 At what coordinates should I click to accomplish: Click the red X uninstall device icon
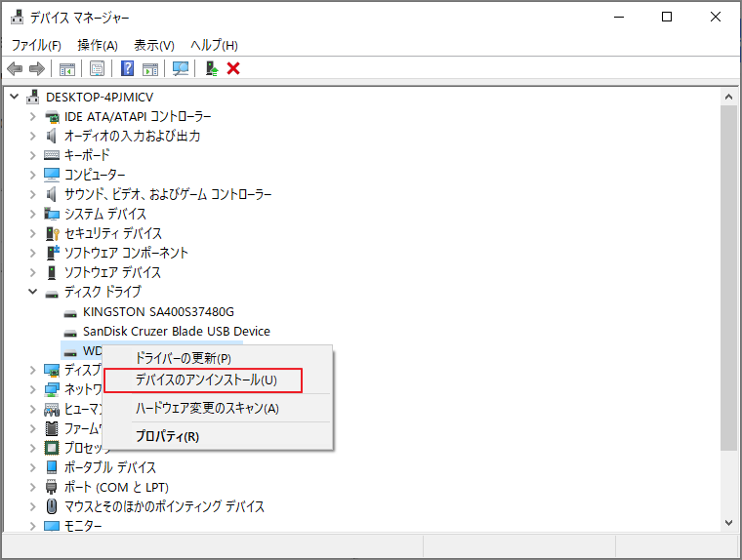233,68
